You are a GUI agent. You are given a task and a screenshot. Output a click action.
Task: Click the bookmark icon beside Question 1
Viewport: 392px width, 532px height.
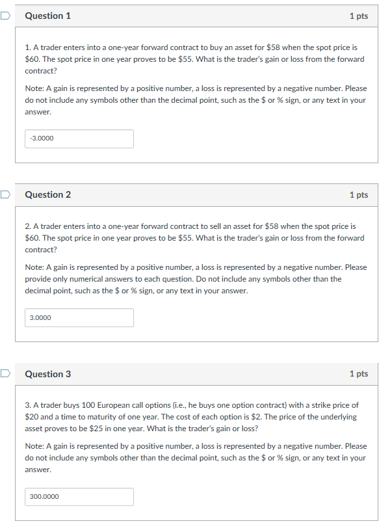tap(5, 14)
